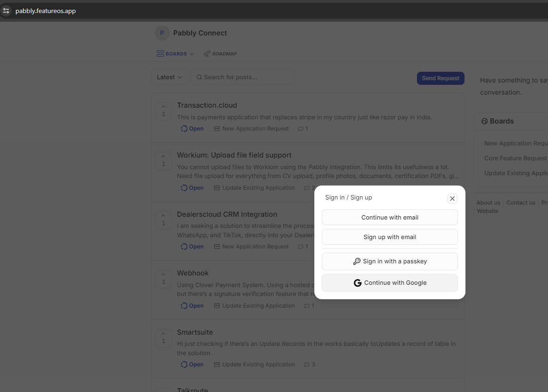Image resolution: width=548 pixels, height=392 pixels.
Task: Click the pabbly.featureos.app address bar
Action: pyautogui.click(x=45, y=11)
